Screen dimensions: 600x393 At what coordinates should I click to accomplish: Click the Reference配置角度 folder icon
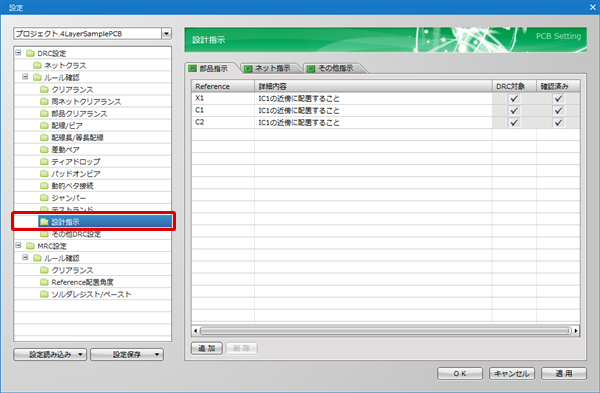tap(44, 282)
